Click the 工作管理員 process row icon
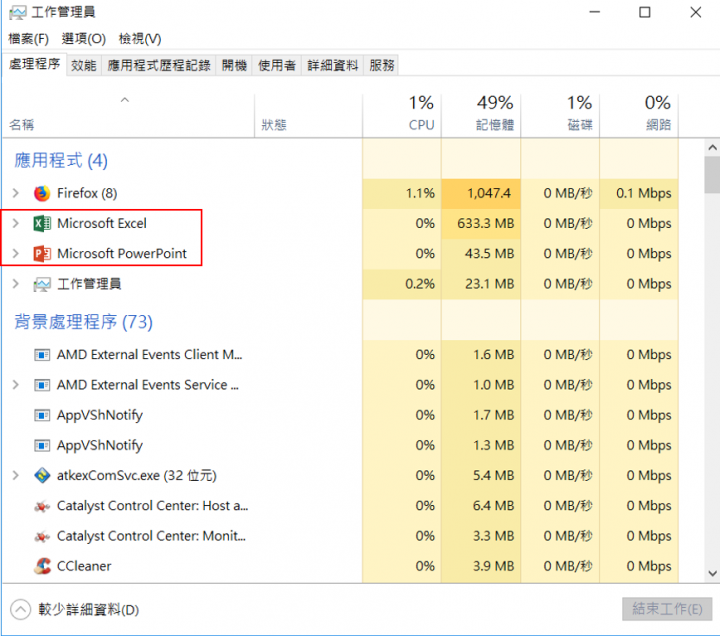 pos(42,284)
